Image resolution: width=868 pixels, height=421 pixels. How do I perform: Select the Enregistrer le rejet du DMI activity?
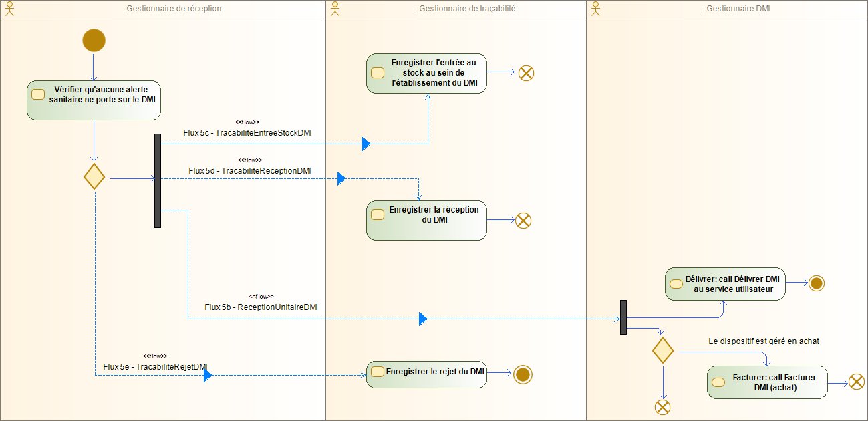426,374
